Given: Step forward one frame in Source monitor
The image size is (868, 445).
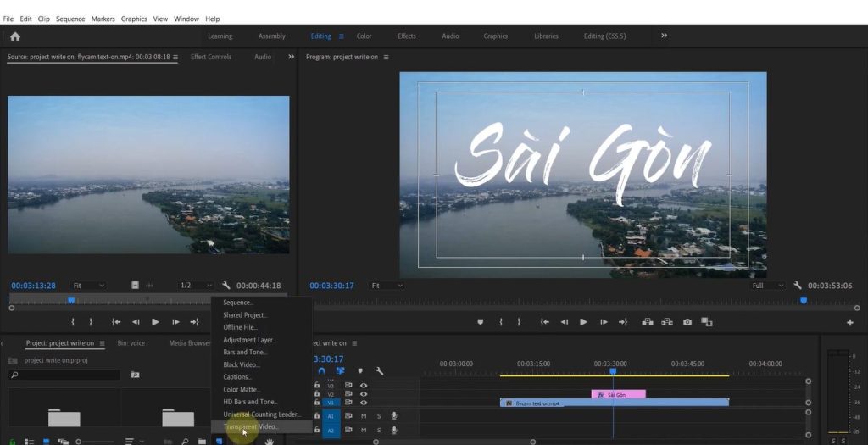Looking at the screenshot, I should click(x=175, y=322).
